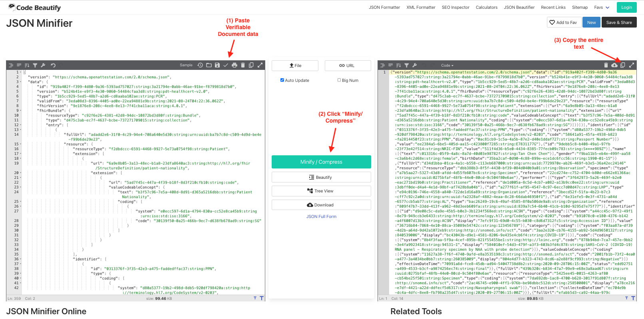Enable the Big Num checkbox
The image size is (644, 319).
point(339,80)
